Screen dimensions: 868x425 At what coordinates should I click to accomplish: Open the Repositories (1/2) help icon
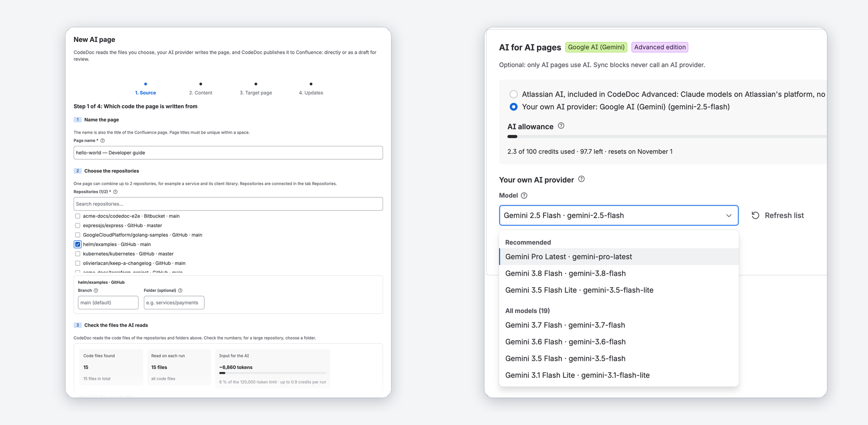click(115, 192)
